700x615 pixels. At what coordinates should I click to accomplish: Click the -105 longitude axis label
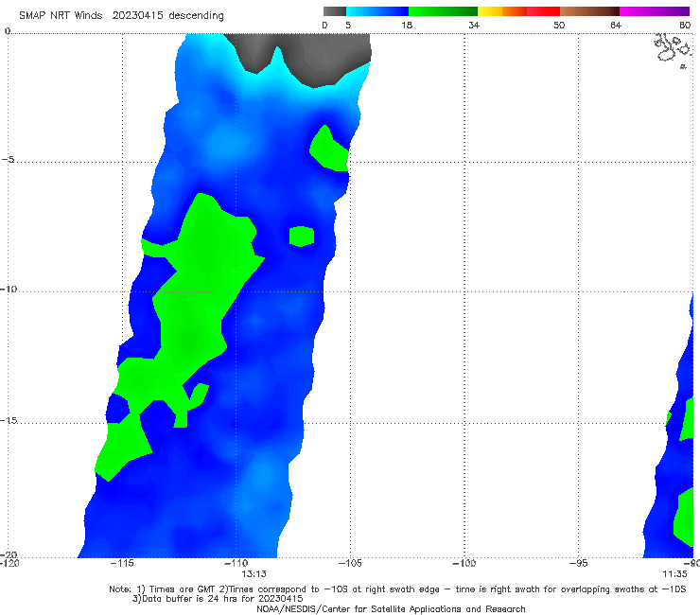pos(350,563)
